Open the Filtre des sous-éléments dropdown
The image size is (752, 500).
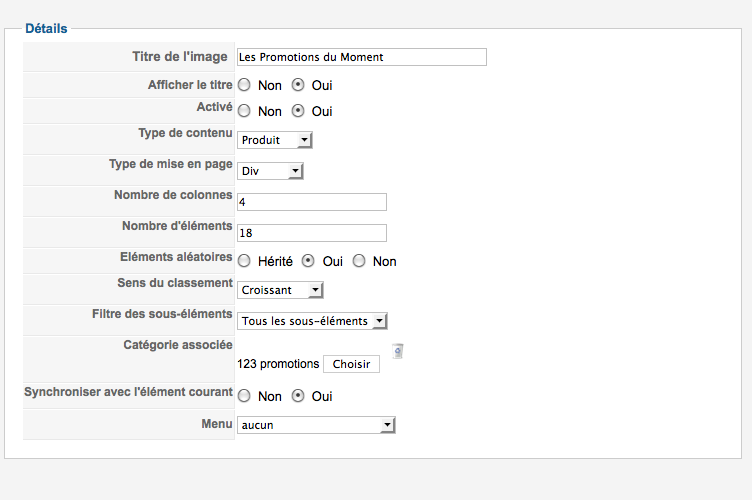coord(312,321)
